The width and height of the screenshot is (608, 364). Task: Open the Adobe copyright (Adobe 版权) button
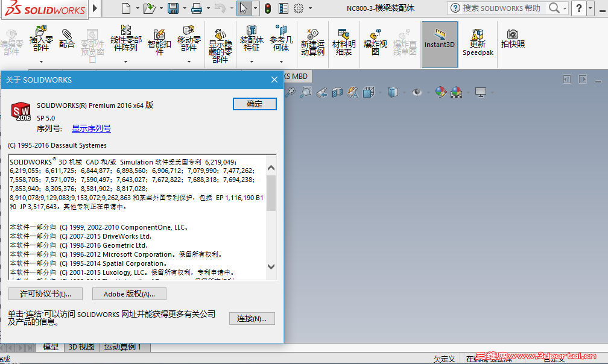point(129,294)
